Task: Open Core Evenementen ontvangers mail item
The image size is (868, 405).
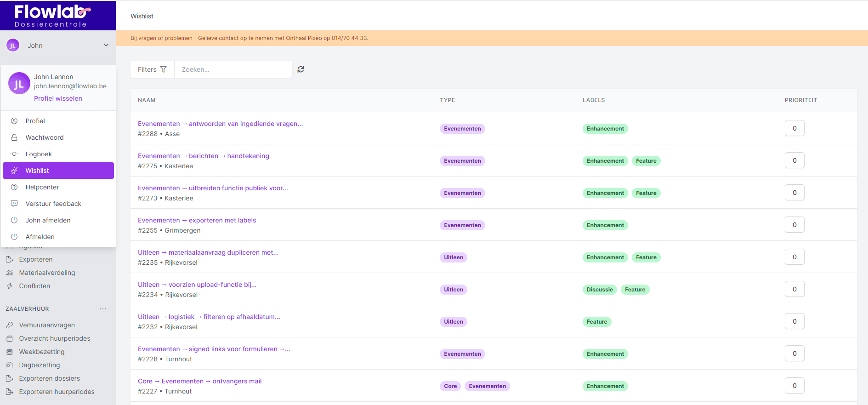Action: 199,381
